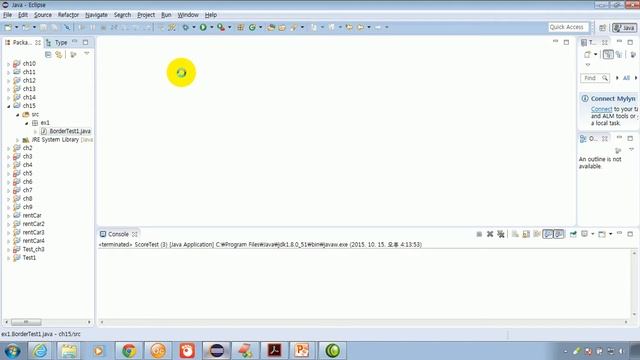Click the PowerPoint taskbar icon
The height and width of the screenshot is (360, 640).
[x=302, y=351]
